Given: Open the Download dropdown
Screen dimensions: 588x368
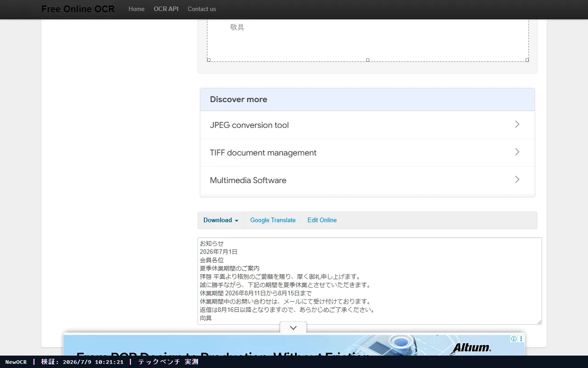Looking at the screenshot, I should click(x=221, y=220).
